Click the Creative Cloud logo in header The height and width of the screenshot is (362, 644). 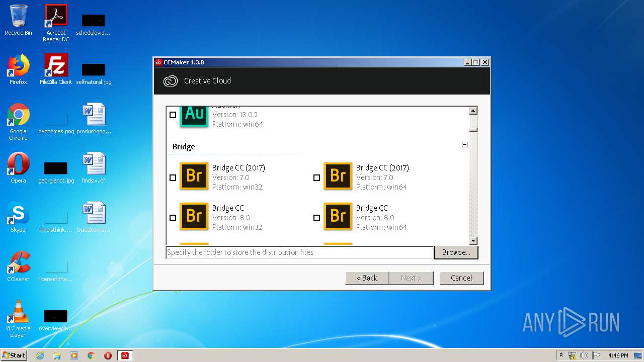click(171, 81)
